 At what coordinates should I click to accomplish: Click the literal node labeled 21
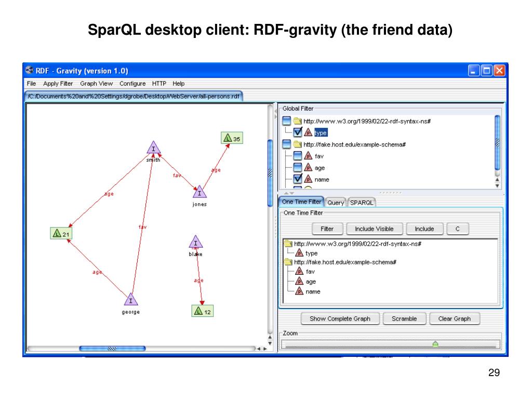(61, 233)
